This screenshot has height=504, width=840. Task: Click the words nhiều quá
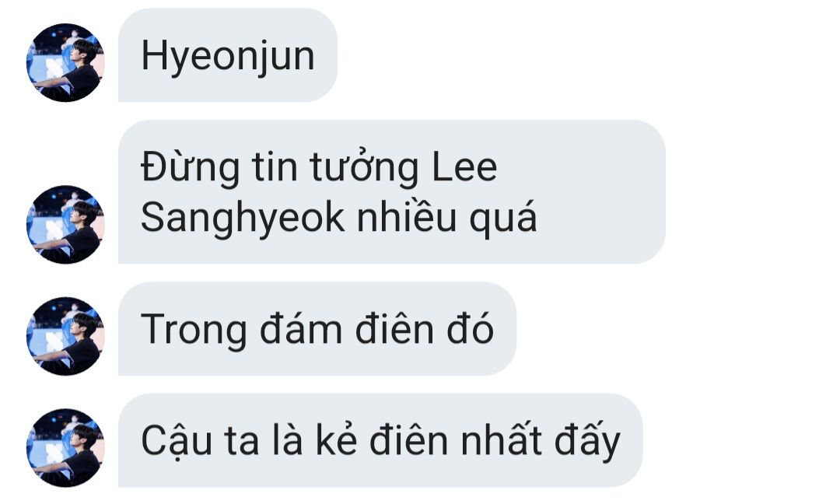[446, 218]
